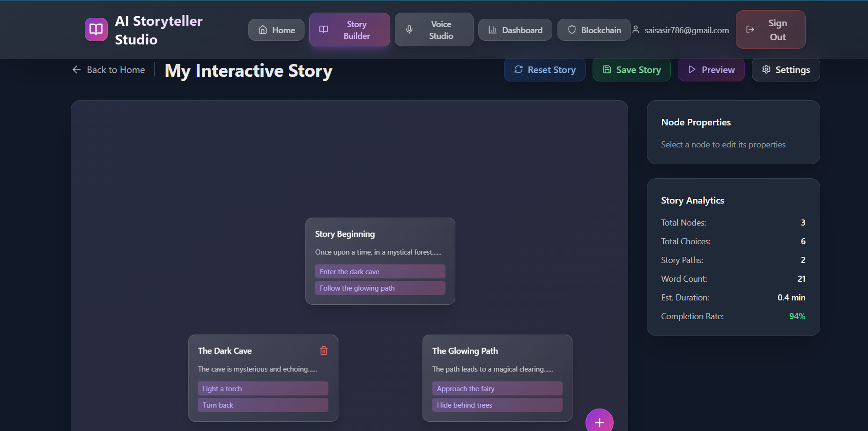Screen dimensions: 868x431
Task: Open story Settings
Action: click(786, 70)
